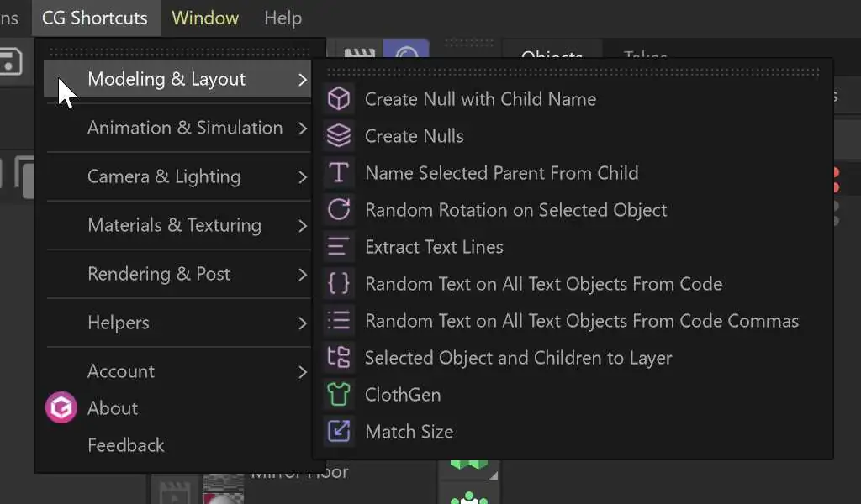
Task: Click the Extract Text Lines icon
Action: 339,247
